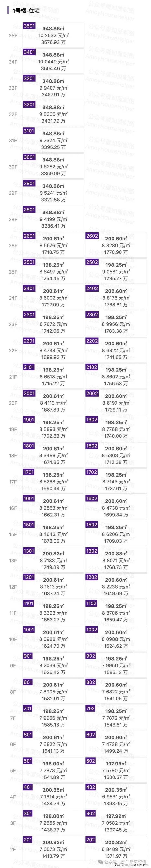Open the 3401 unit card priced 3504.46 万
This screenshot has height=868, width=151.
[x=53, y=61]
